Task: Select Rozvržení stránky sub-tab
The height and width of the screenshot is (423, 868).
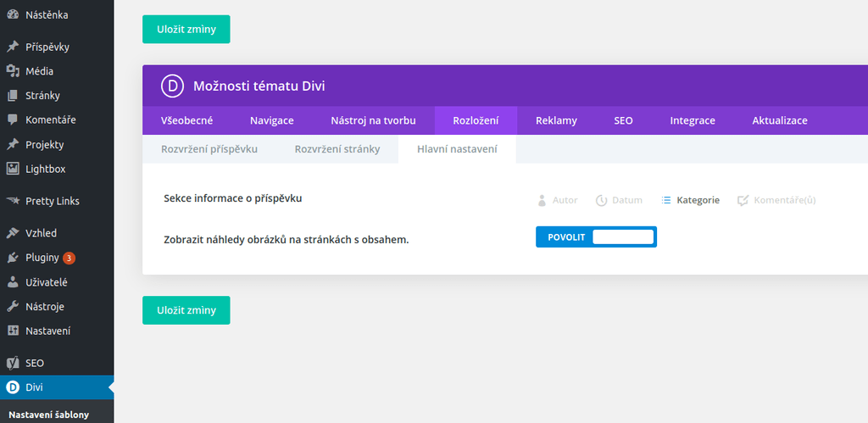Action: [337, 149]
